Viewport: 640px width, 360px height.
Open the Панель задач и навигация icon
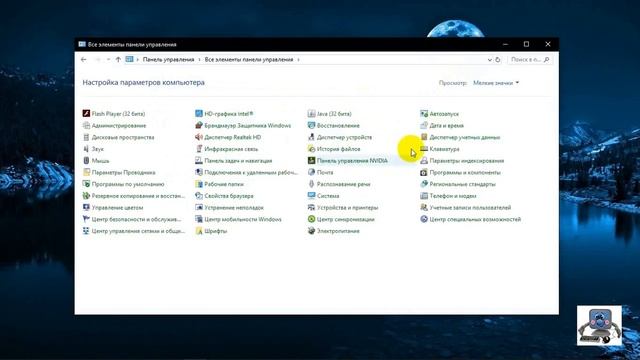pyautogui.click(x=199, y=160)
